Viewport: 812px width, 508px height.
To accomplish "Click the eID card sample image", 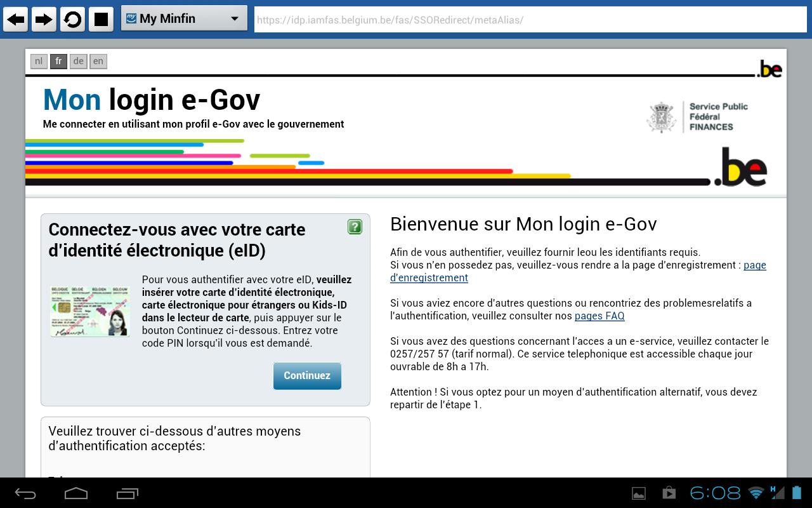I will point(90,311).
